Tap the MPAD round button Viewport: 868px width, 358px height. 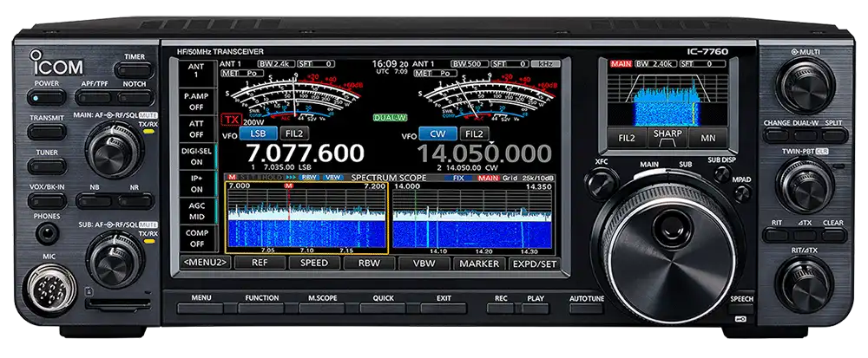742,192
